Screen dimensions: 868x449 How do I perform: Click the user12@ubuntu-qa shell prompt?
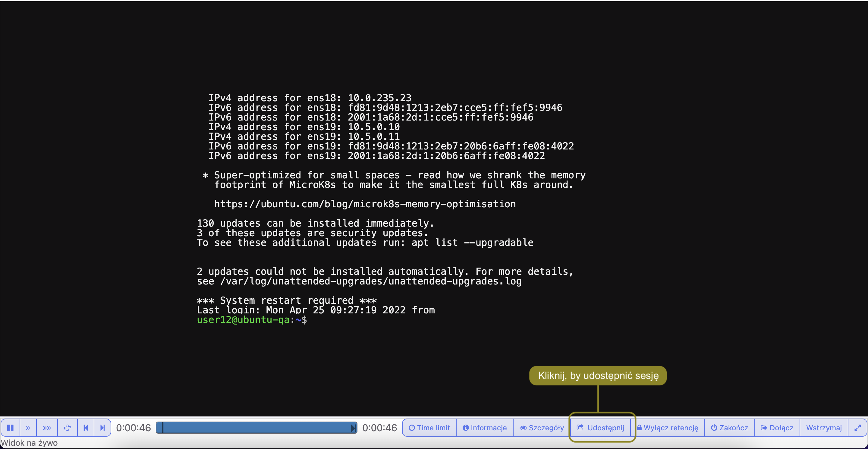point(252,320)
